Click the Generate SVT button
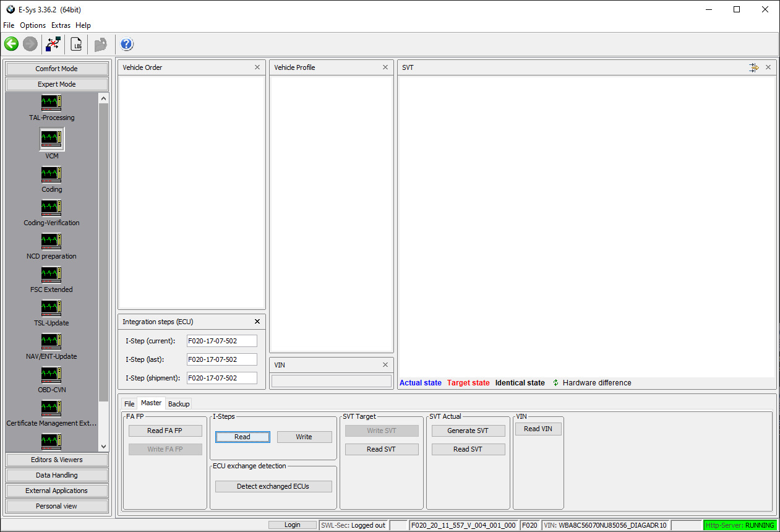Viewport: 780px width, 532px height. tap(468, 431)
